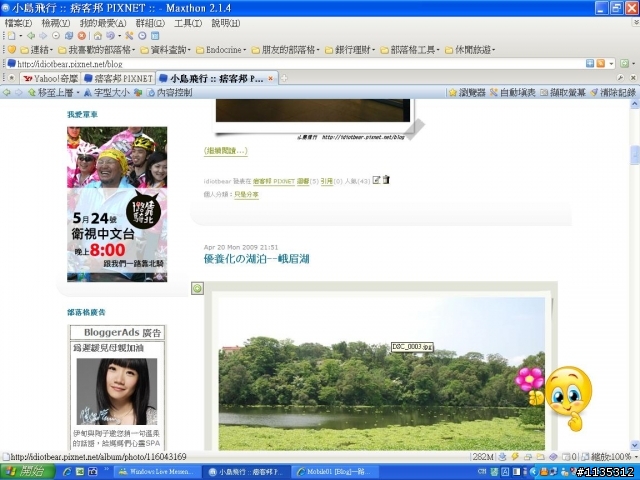Click the 內容控制 toolbar button
This screenshot has width=640, height=480.
click(x=169, y=93)
